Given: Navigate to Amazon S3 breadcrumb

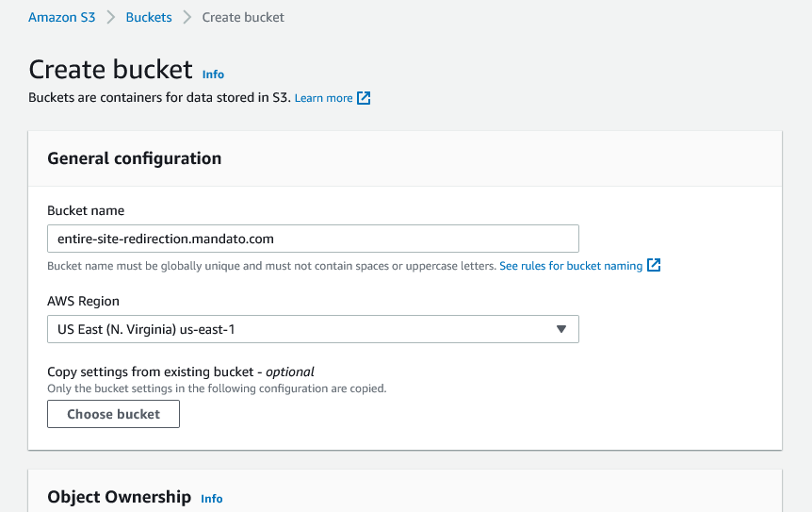Looking at the screenshot, I should pyautogui.click(x=61, y=17).
